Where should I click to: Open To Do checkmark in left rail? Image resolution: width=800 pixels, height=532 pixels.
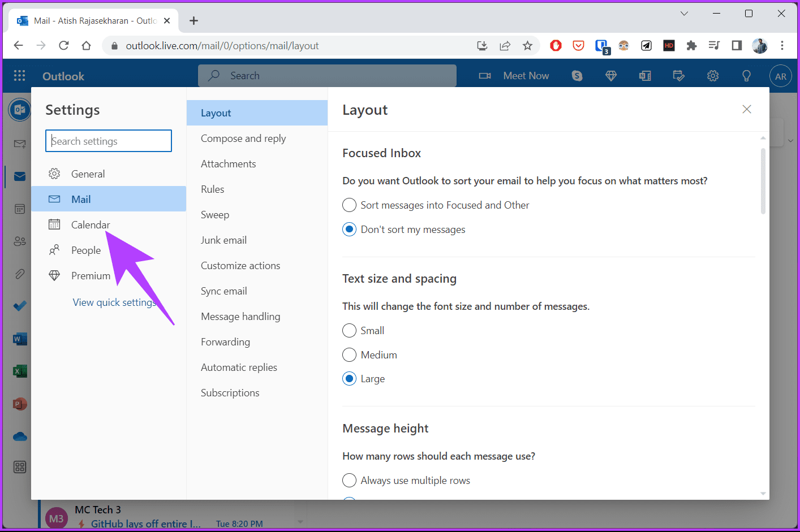pos(20,306)
